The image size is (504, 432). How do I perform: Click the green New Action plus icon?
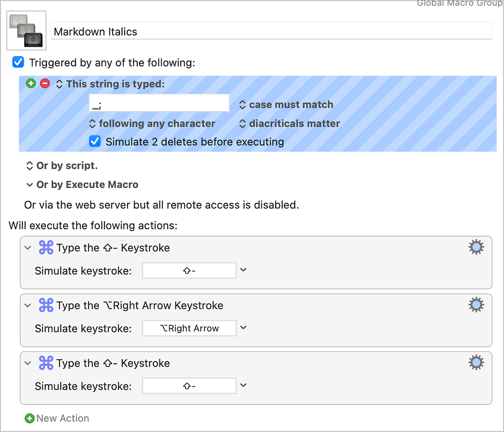(x=30, y=418)
